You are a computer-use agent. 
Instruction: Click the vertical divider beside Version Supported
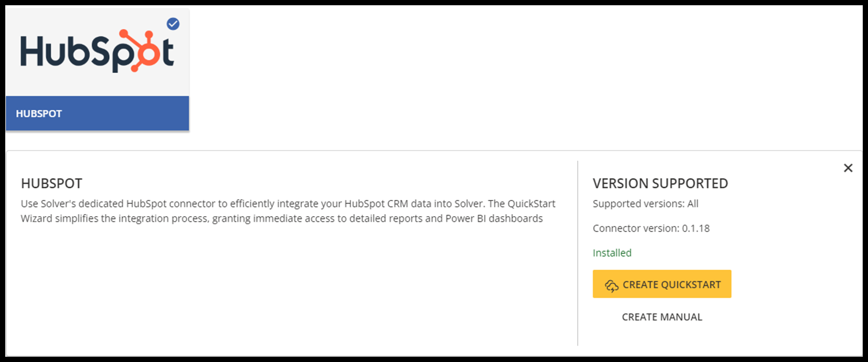tap(578, 253)
